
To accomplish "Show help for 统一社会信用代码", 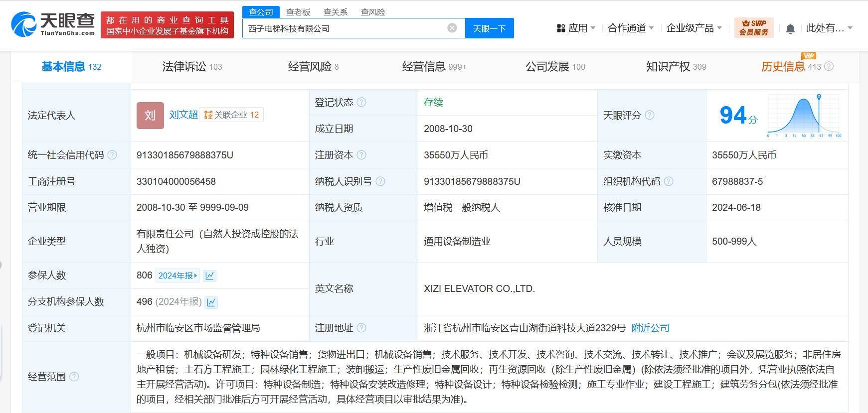I will [x=112, y=155].
